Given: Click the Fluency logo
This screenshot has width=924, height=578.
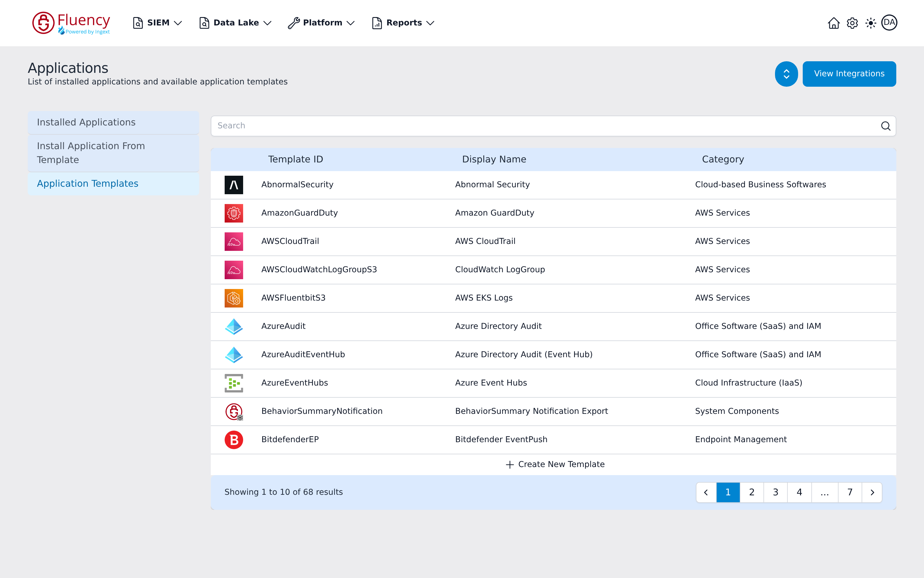Looking at the screenshot, I should 71,23.
